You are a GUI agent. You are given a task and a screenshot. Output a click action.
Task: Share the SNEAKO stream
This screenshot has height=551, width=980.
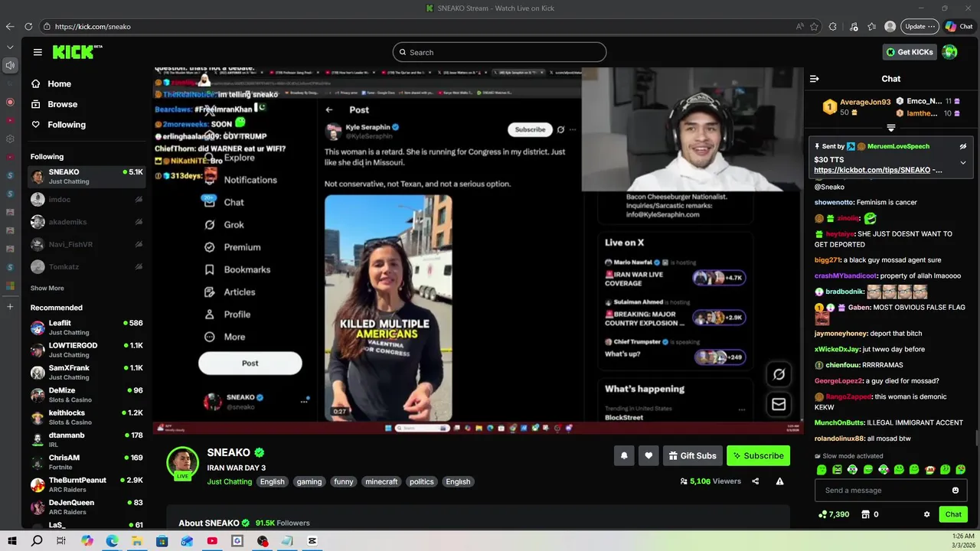756,481
